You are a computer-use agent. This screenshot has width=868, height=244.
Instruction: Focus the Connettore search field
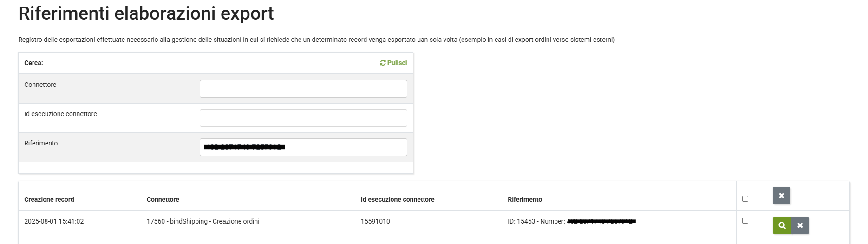click(x=303, y=89)
